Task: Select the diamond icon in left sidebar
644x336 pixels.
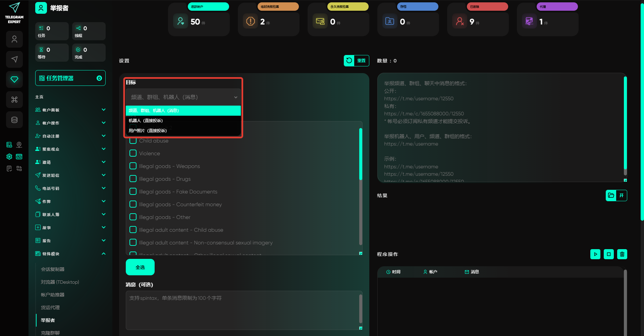Action: click(x=14, y=79)
